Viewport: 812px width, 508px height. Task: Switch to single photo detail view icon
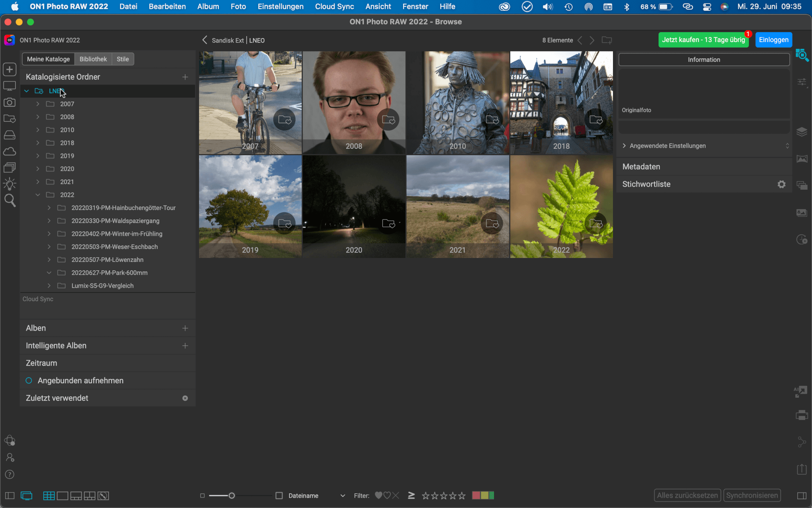pos(62,496)
